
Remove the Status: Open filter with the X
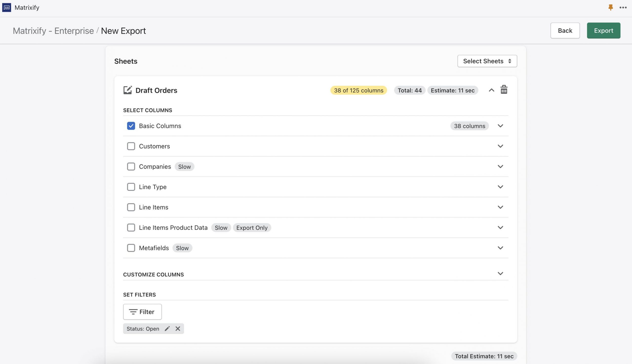pos(178,328)
